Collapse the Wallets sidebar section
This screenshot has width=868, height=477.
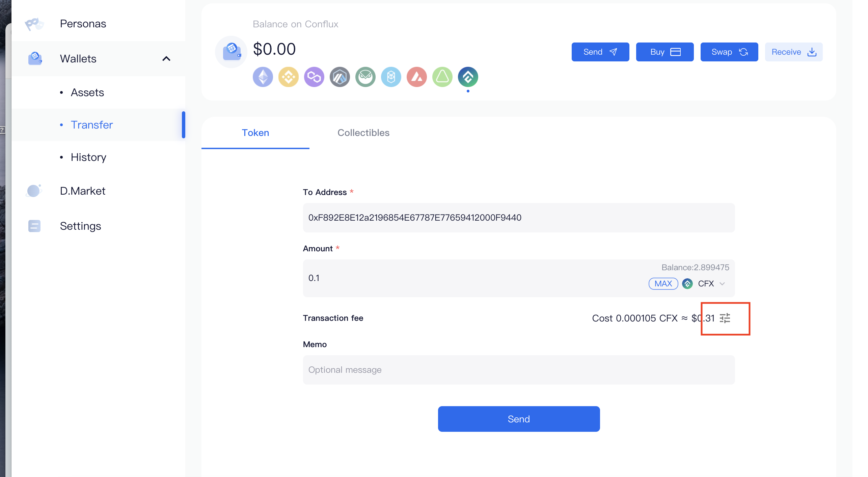click(x=166, y=59)
